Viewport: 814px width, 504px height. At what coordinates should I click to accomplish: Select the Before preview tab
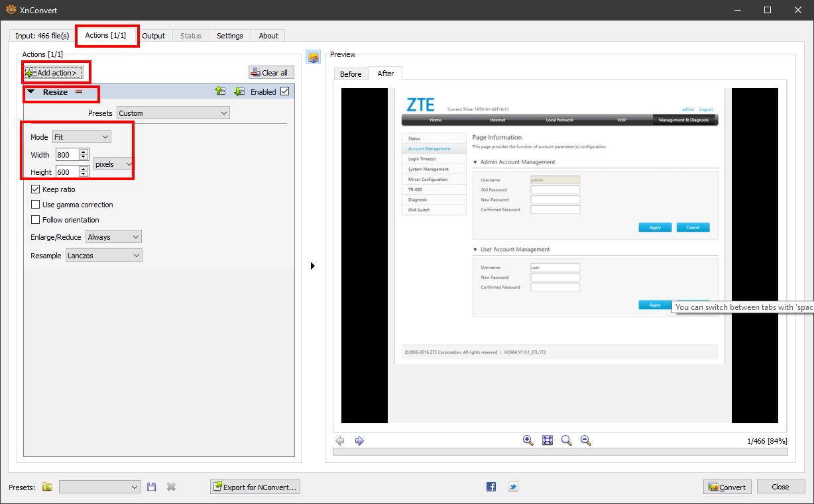[351, 74]
